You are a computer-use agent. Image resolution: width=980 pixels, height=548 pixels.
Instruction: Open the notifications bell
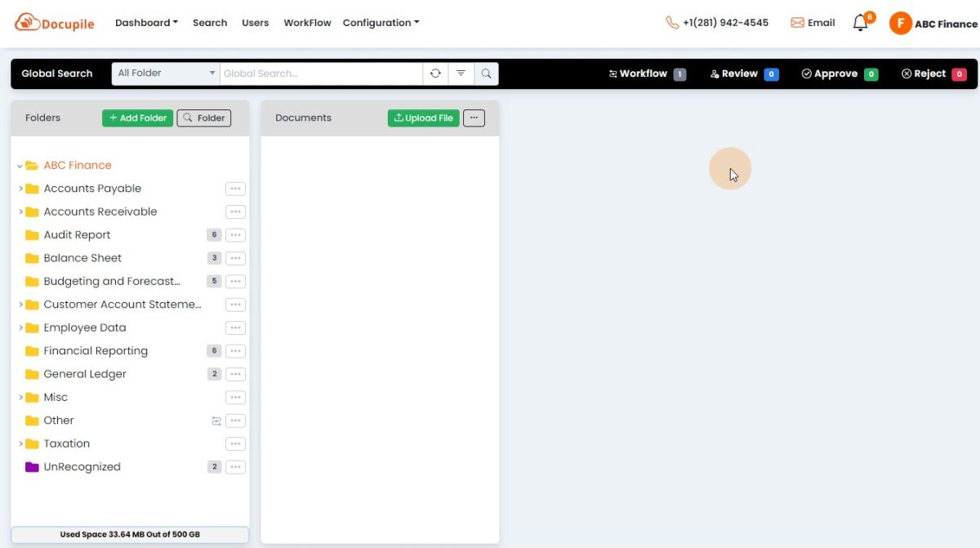click(x=860, y=23)
